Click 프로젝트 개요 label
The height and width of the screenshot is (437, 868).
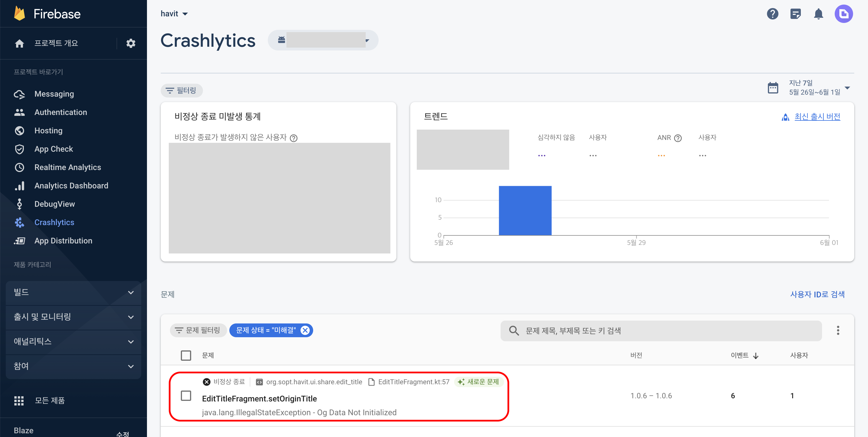coord(56,43)
